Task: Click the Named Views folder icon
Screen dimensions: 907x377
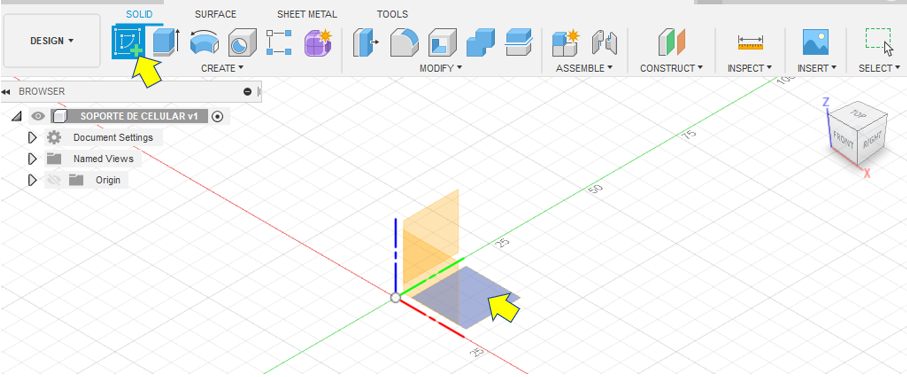Action: (54, 158)
